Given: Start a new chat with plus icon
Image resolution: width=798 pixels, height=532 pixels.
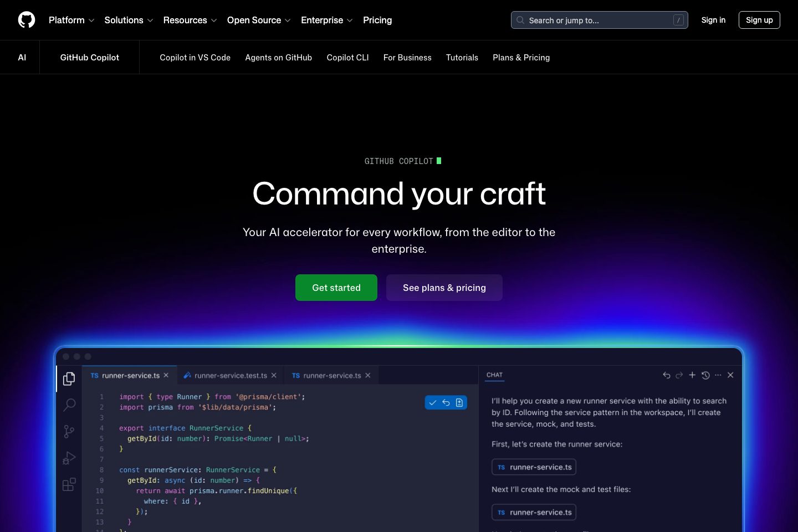Looking at the screenshot, I should [692, 375].
